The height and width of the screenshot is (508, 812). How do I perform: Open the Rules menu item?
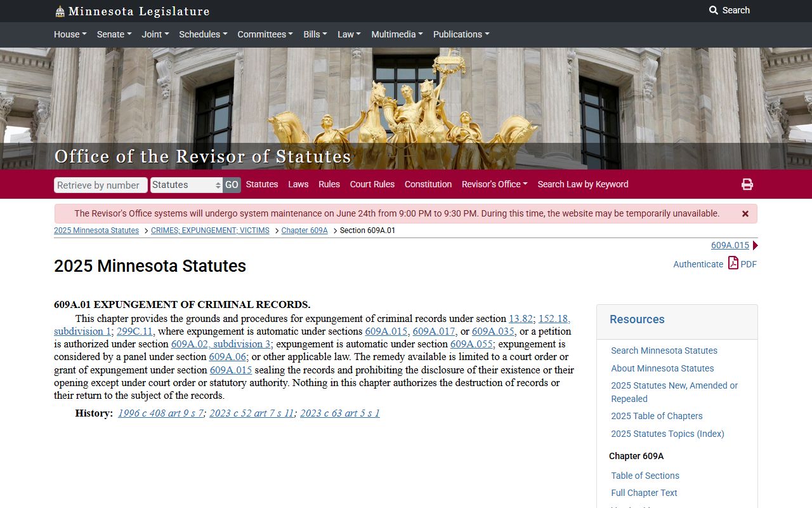pos(329,184)
